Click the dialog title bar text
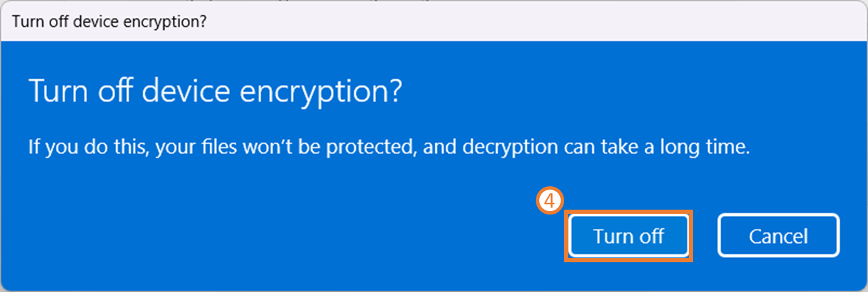This screenshot has width=868, height=292. [109, 20]
